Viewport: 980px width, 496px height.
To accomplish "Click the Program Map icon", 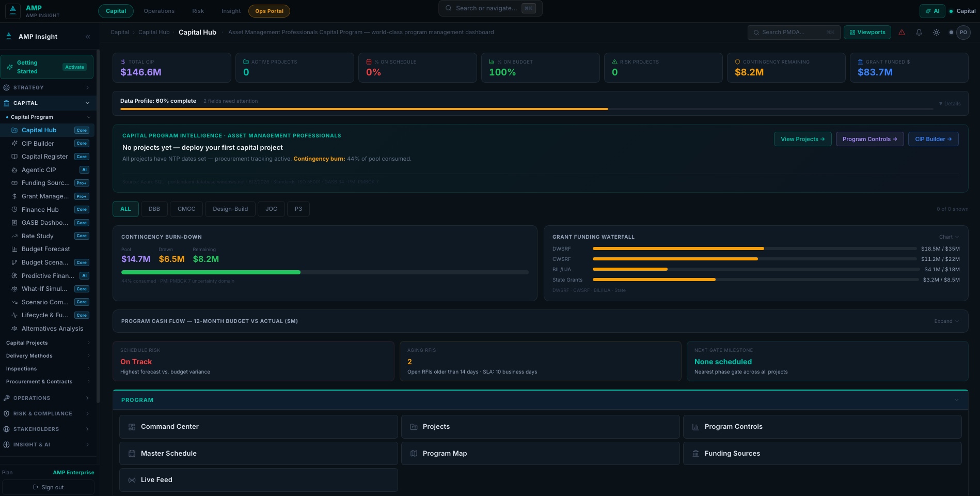I will coord(414,454).
